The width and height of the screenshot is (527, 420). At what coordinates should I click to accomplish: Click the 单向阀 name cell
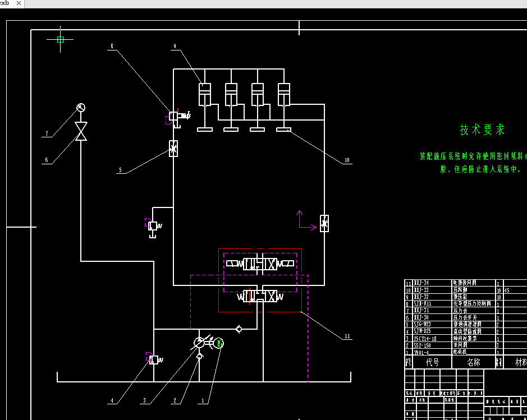pos(474,345)
